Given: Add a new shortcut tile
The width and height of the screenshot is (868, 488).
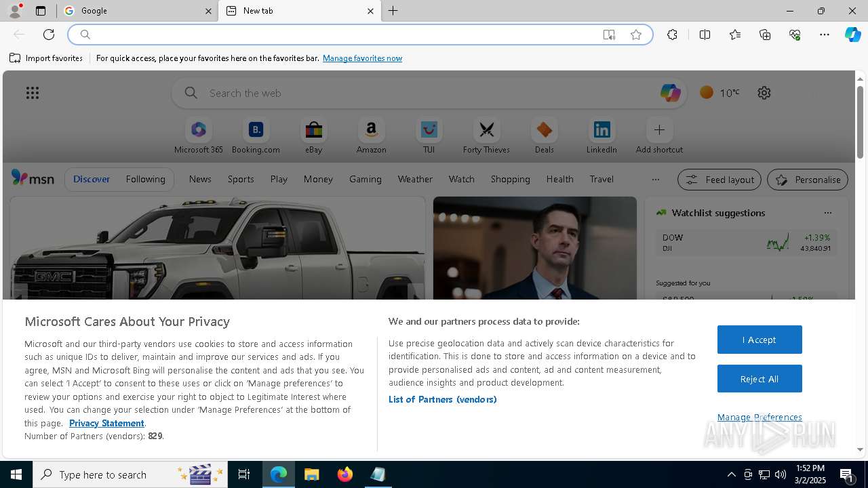Looking at the screenshot, I should coord(659,136).
